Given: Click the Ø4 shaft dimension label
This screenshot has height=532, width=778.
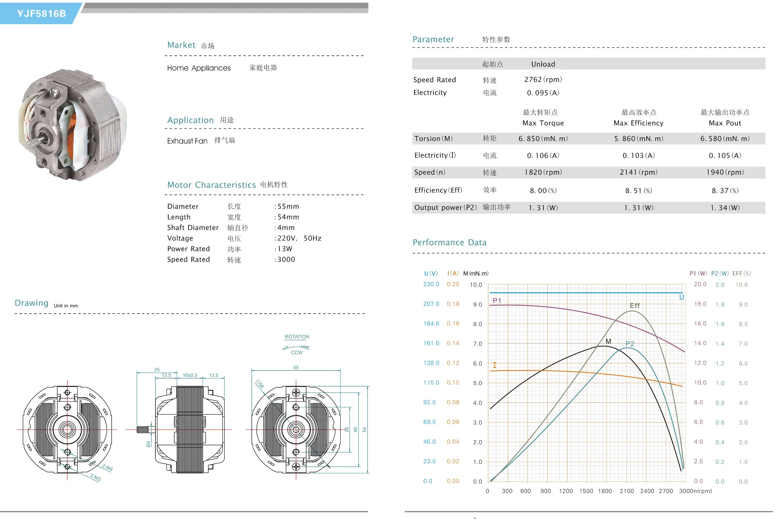Looking at the screenshot, I should 148,444.
